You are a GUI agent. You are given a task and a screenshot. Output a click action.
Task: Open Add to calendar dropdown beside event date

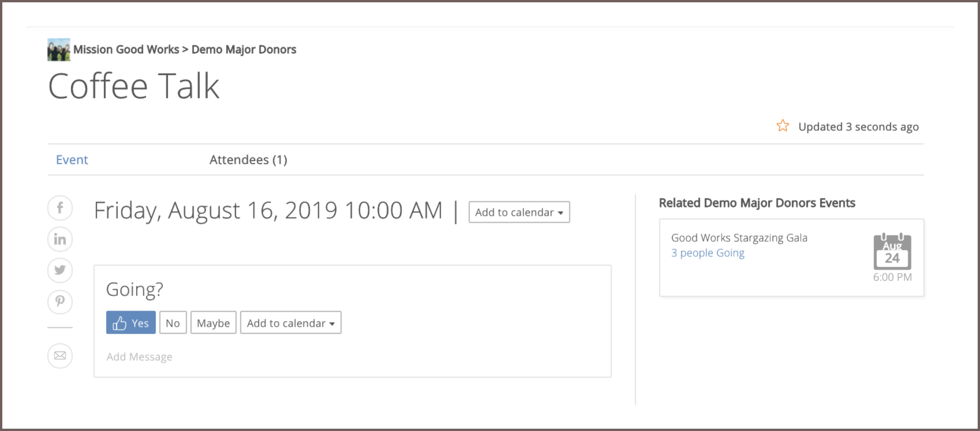519,212
